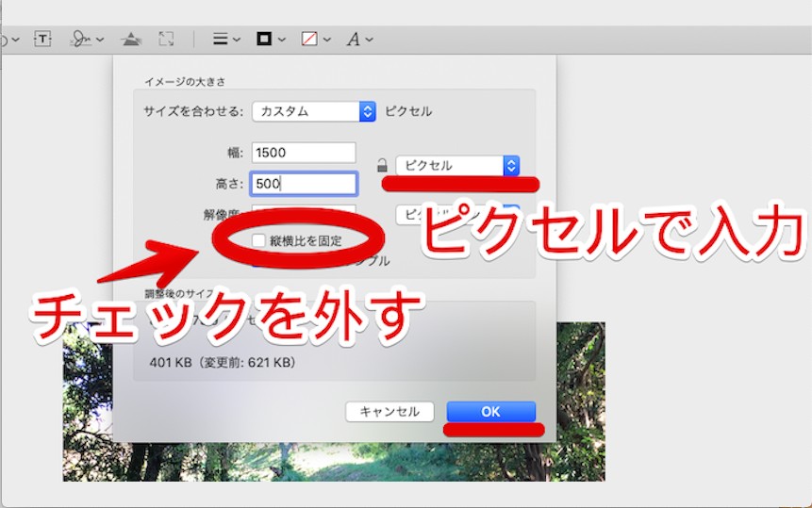Open the fill color picker

coord(315,39)
